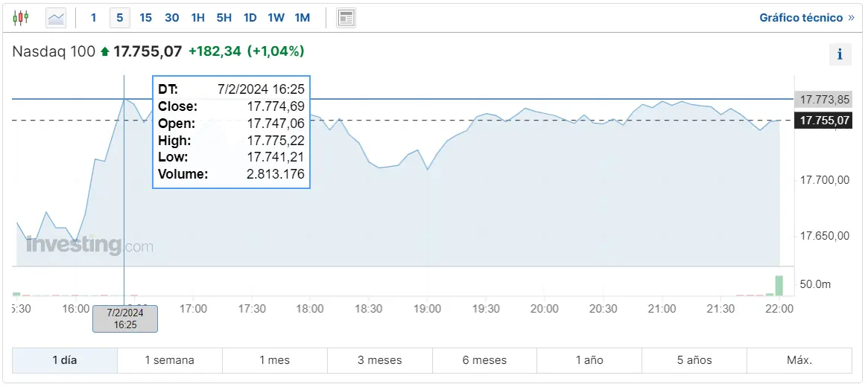The width and height of the screenshot is (868, 387).
Task: Select the 1D interval
Action: pos(250,18)
